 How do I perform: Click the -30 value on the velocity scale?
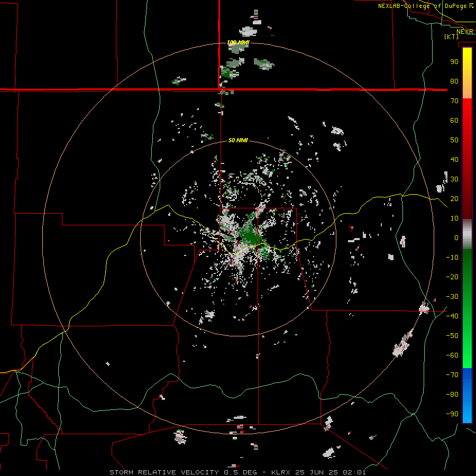tap(452, 297)
